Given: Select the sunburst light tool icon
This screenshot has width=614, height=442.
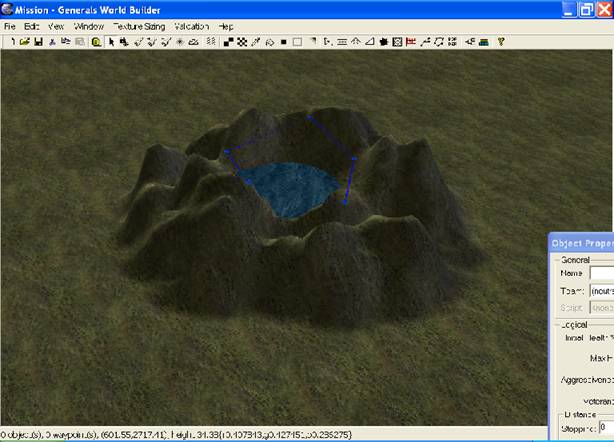Looking at the screenshot, I should [180, 41].
